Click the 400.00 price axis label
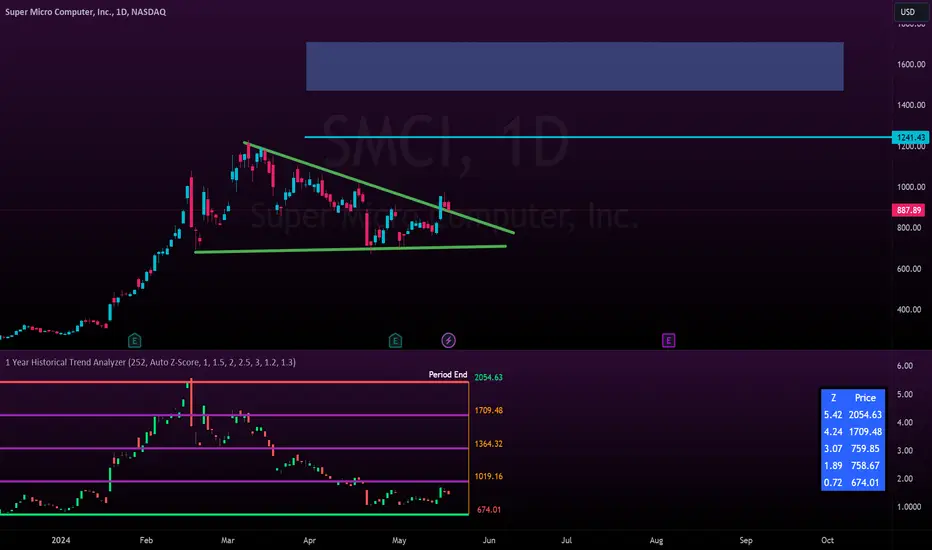 point(909,309)
